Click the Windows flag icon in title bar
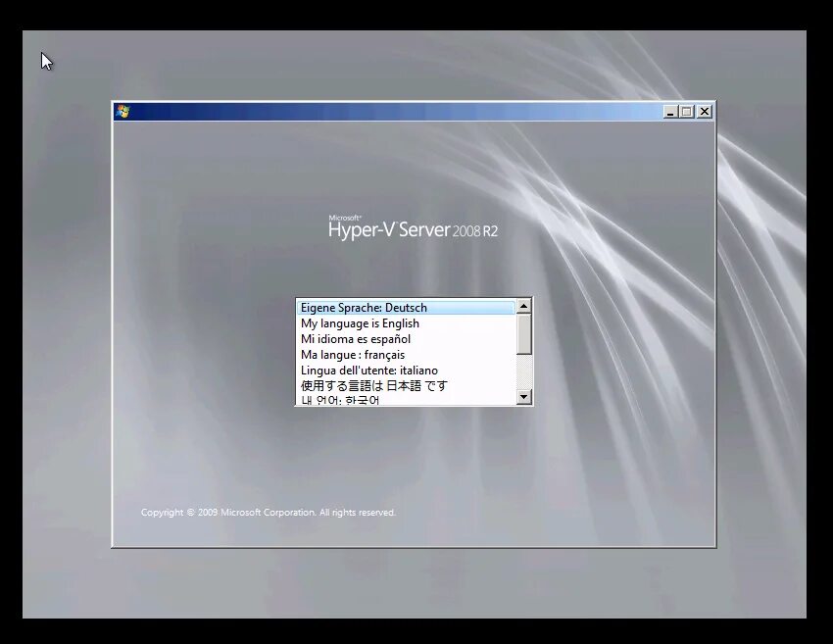 pyautogui.click(x=122, y=111)
